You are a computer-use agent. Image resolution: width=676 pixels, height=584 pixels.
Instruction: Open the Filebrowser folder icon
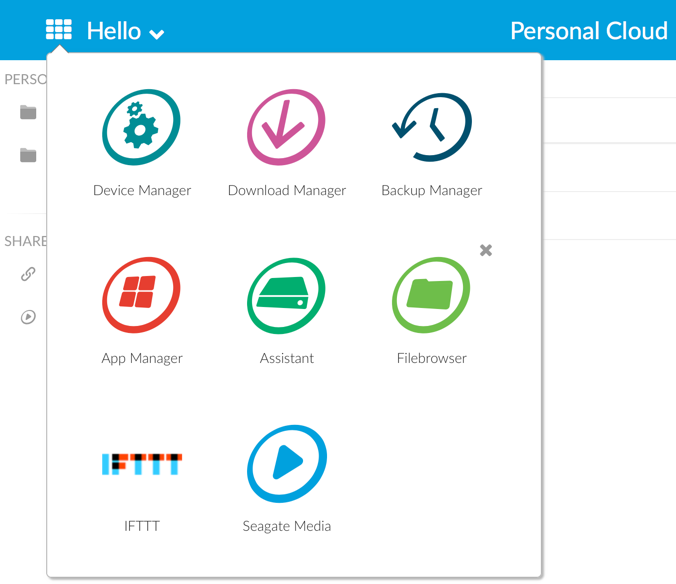coord(431,295)
